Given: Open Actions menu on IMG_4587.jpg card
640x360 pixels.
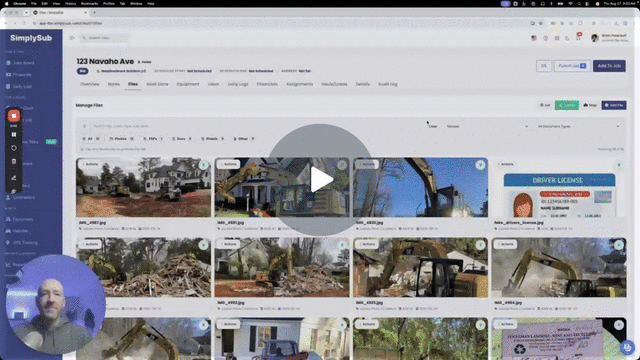Looking at the screenshot, I should coord(91,164).
